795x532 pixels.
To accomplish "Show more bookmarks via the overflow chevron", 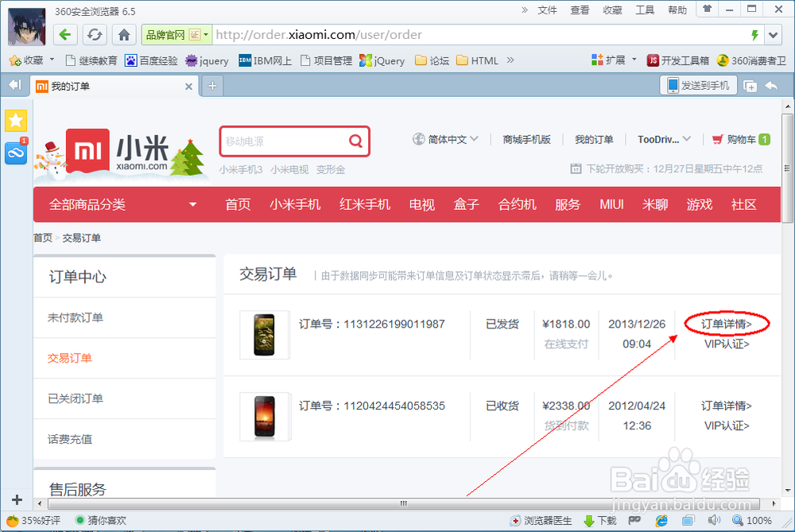I will point(510,60).
